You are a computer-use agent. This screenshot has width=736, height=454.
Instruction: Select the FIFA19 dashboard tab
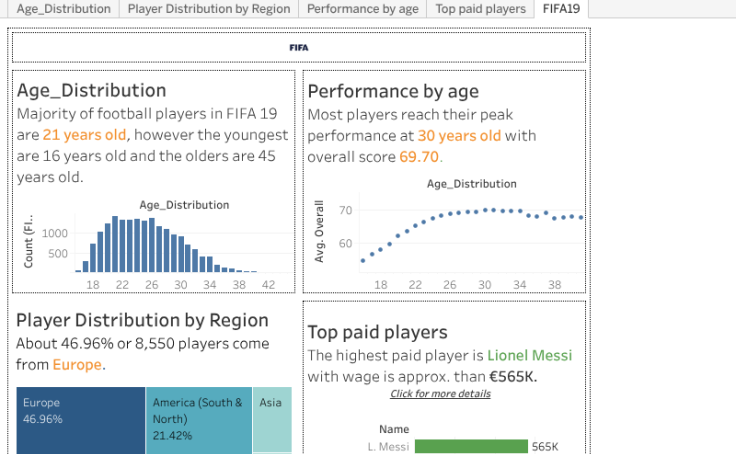click(x=562, y=9)
